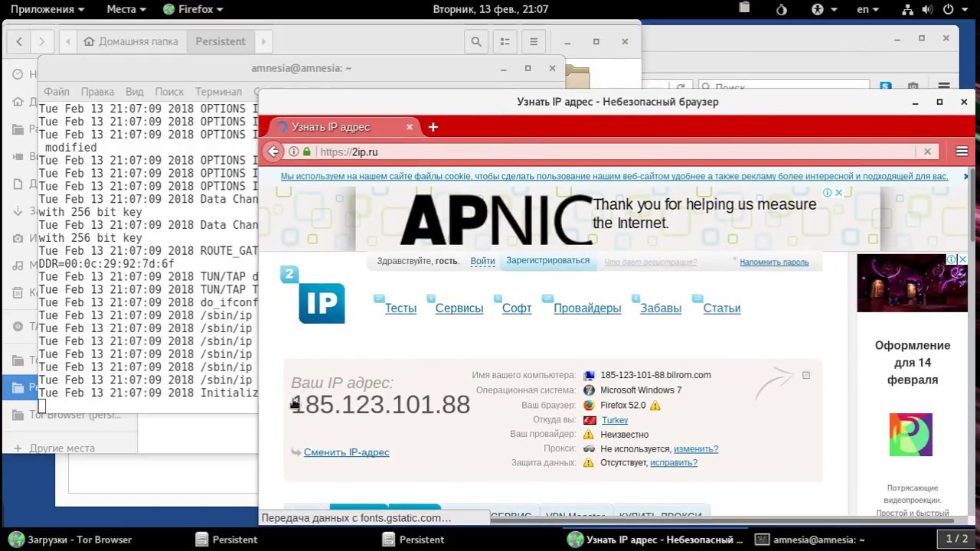Click the 'Зарегистрироваться' button
The width and height of the screenshot is (980, 551).
click(x=548, y=261)
